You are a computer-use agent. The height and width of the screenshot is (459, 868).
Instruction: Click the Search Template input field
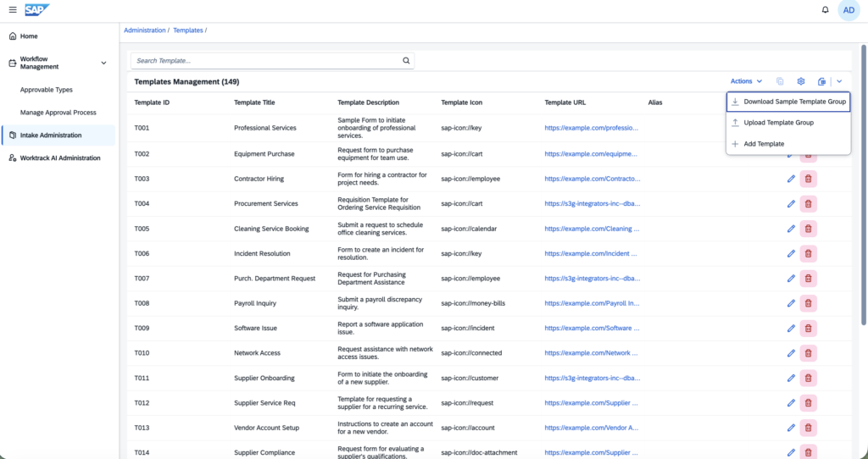(x=265, y=61)
